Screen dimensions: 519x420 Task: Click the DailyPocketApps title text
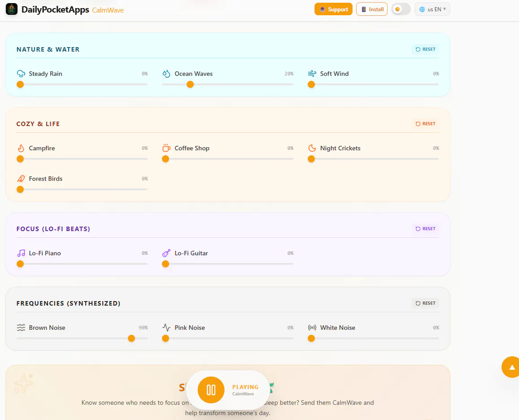pyautogui.click(x=55, y=9)
